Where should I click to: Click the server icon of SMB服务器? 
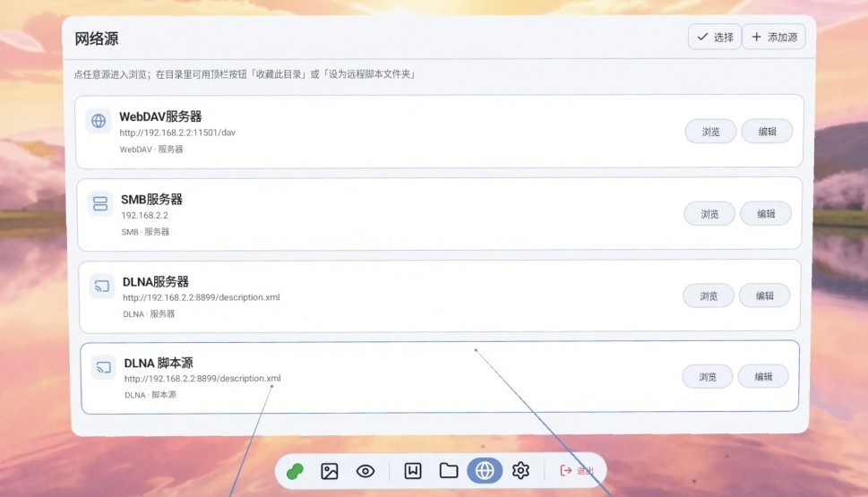pyautogui.click(x=100, y=203)
